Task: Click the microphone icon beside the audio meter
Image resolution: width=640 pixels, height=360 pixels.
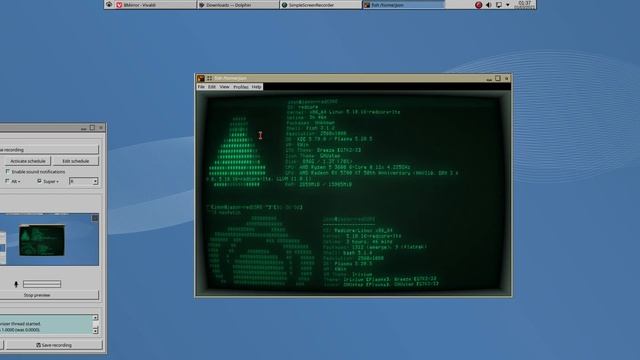Action: pos(16,284)
